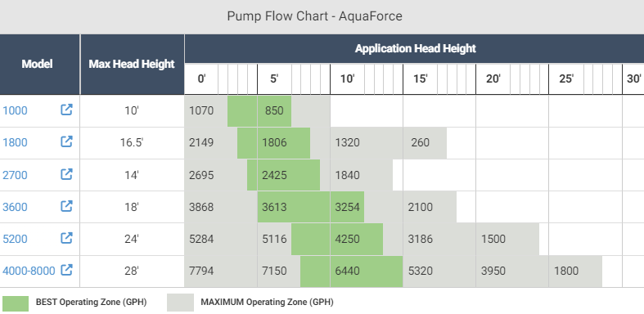Screen dimensions: 644x314
Task: Select the 30' head height column label
Action: pyautogui.click(x=634, y=78)
